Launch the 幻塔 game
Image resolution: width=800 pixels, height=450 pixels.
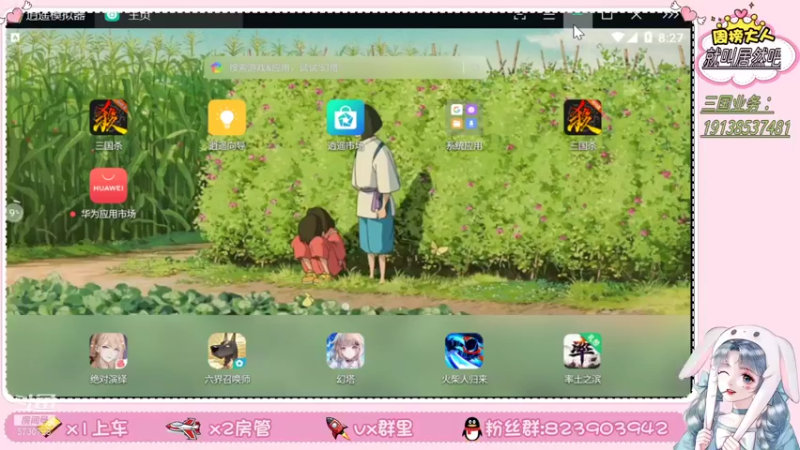point(345,351)
